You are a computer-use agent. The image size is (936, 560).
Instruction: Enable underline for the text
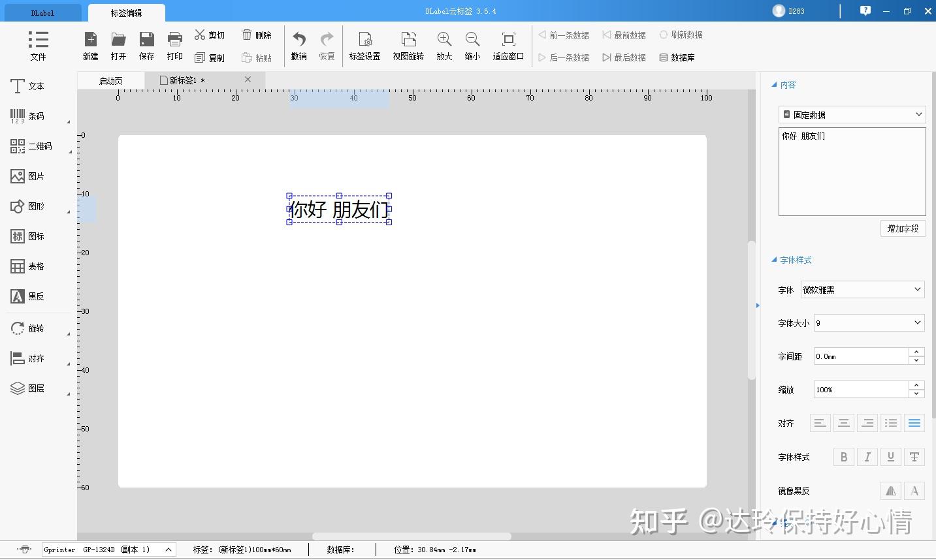click(x=890, y=457)
